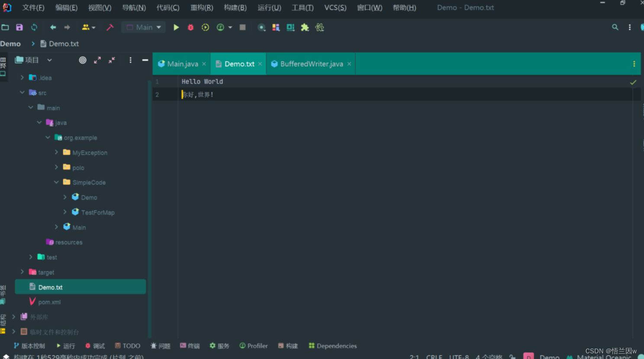Expand the polo folder
644x359 pixels.
[x=56, y=167]
